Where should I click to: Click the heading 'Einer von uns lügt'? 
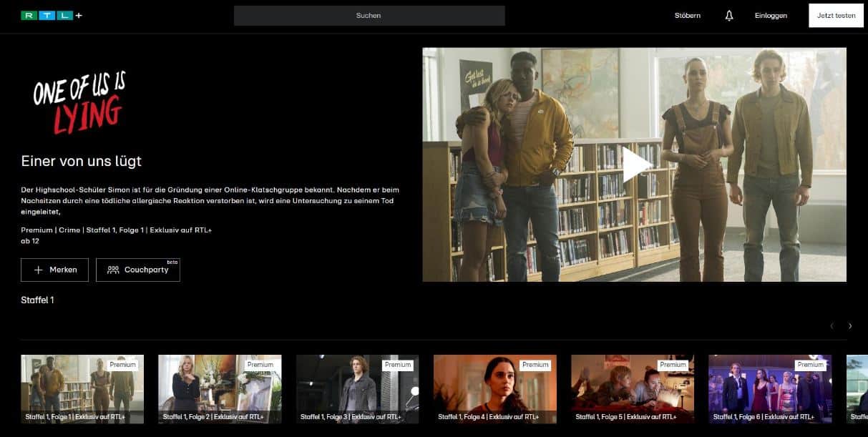82,161
